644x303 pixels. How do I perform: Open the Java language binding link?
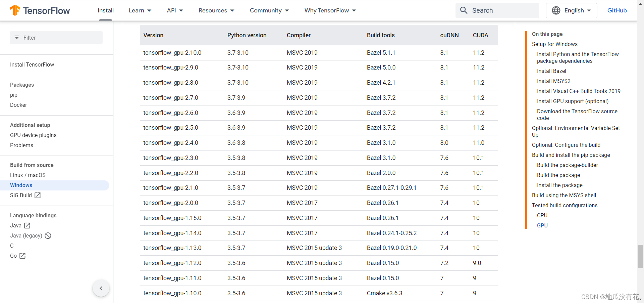tap(16, 225)
